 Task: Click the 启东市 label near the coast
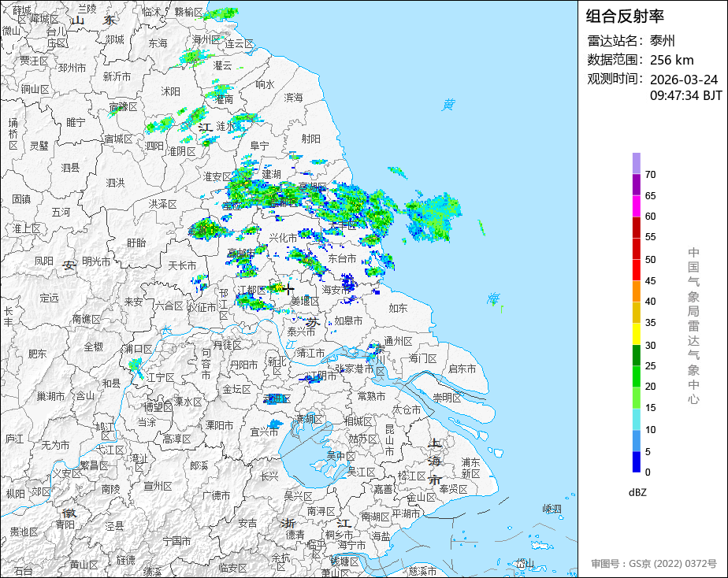462,369
